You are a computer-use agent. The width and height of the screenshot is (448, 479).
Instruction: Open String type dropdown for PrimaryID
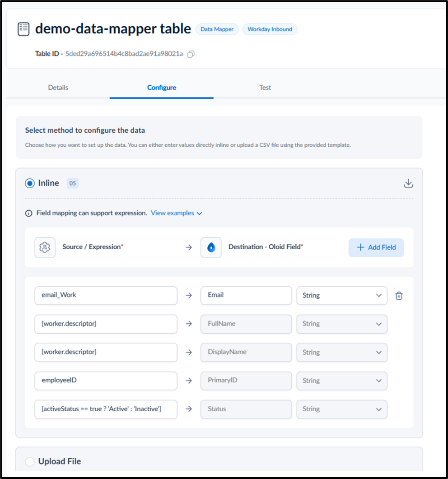pyautogui.click(x=342, y=381)
